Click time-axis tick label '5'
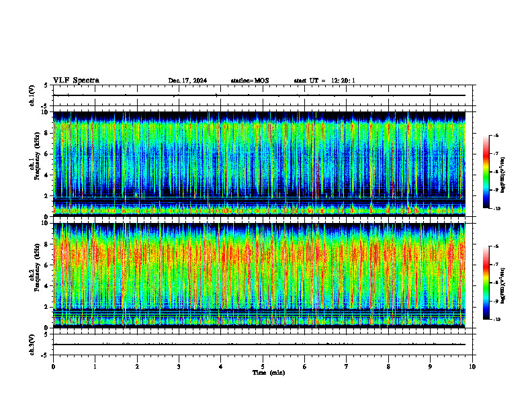This screenshot has width=532, height=411. coord(263,367)
